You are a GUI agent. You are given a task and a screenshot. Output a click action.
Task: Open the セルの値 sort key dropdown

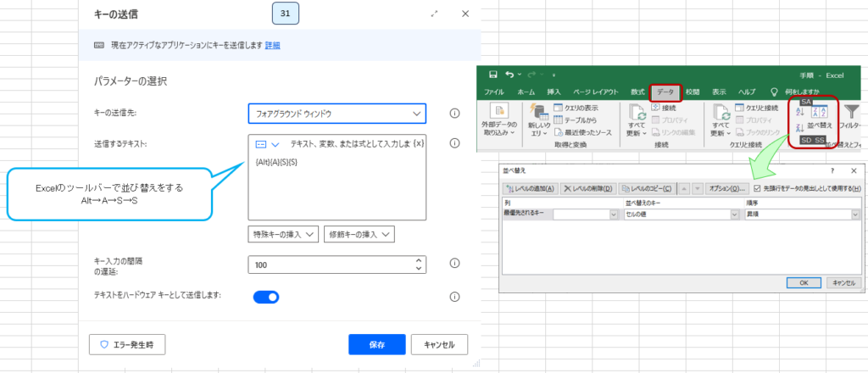(x=733, y=215)
